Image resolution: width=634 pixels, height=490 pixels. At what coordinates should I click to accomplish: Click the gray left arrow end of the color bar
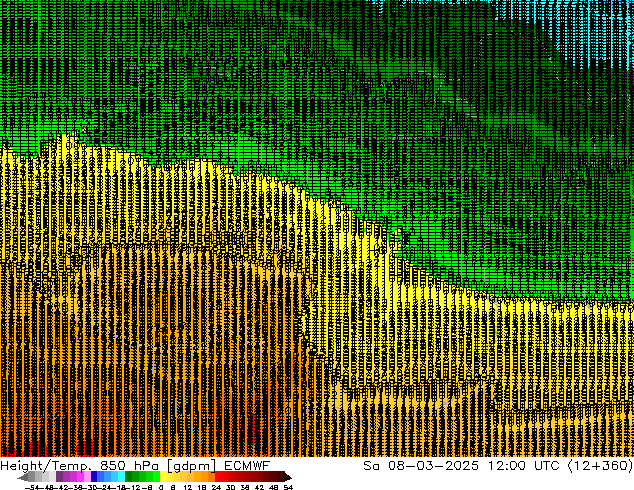(23, 477)
